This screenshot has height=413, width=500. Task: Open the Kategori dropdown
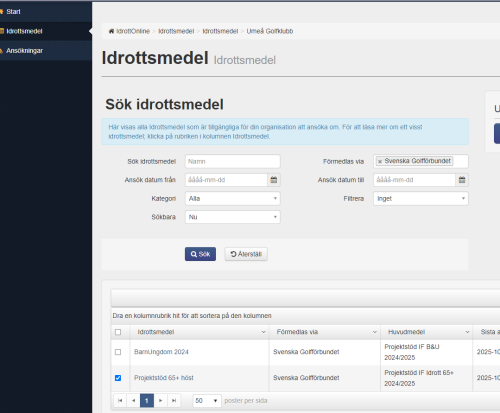pos(233,199)
